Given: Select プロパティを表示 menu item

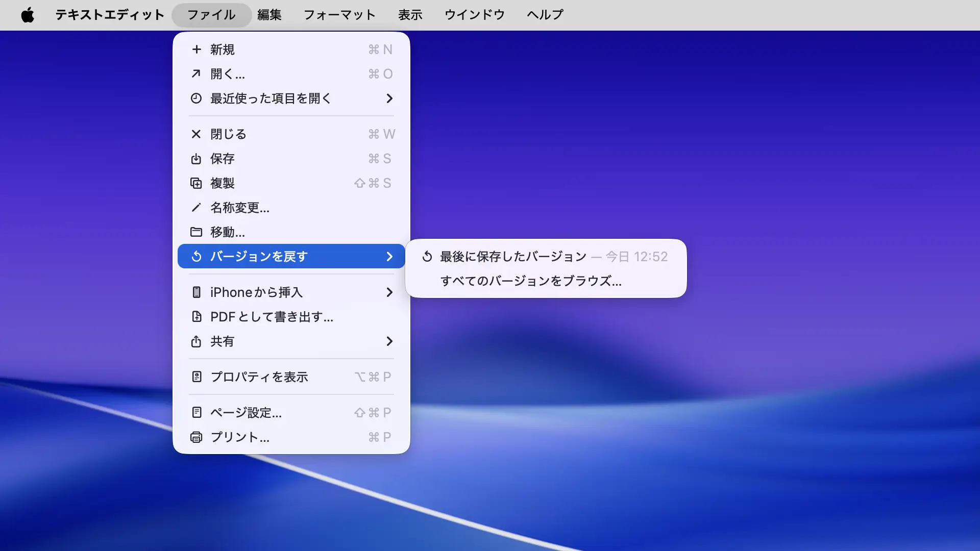Looking at the screenshot, I should coord(259,377).
